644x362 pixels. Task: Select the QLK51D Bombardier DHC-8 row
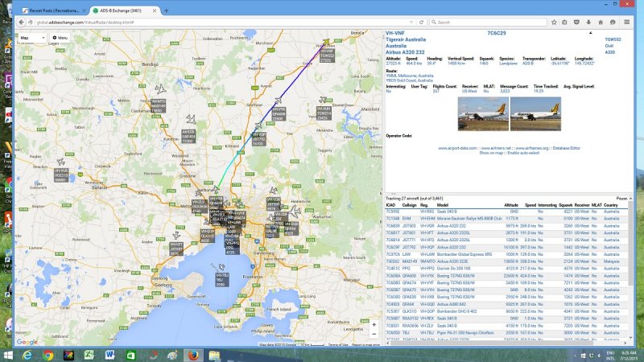click(506, 311)
